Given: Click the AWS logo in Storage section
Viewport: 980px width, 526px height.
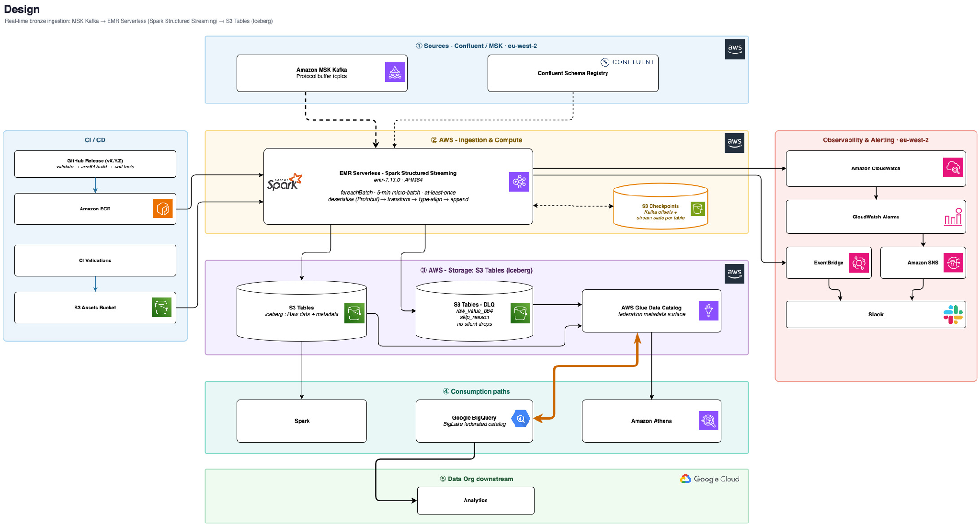Looking at the screenshot, I should (x=734, y=274).
